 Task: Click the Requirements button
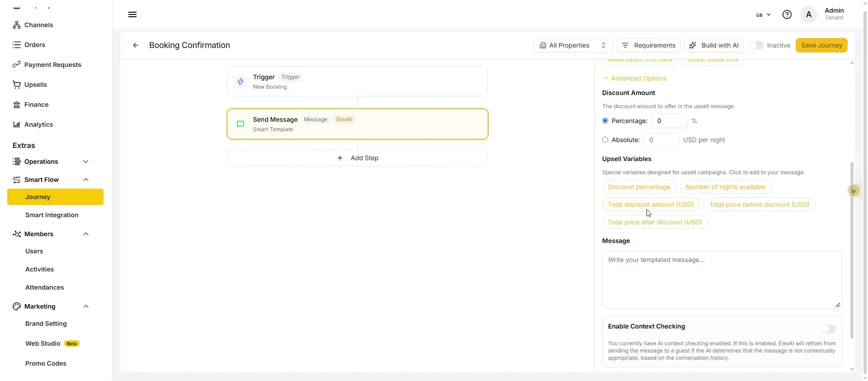point(648,45)
